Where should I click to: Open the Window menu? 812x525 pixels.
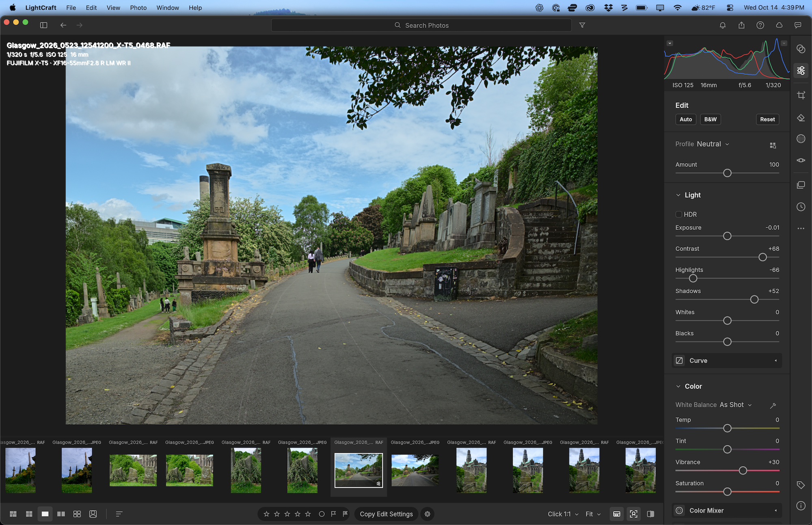pos(168,8)
